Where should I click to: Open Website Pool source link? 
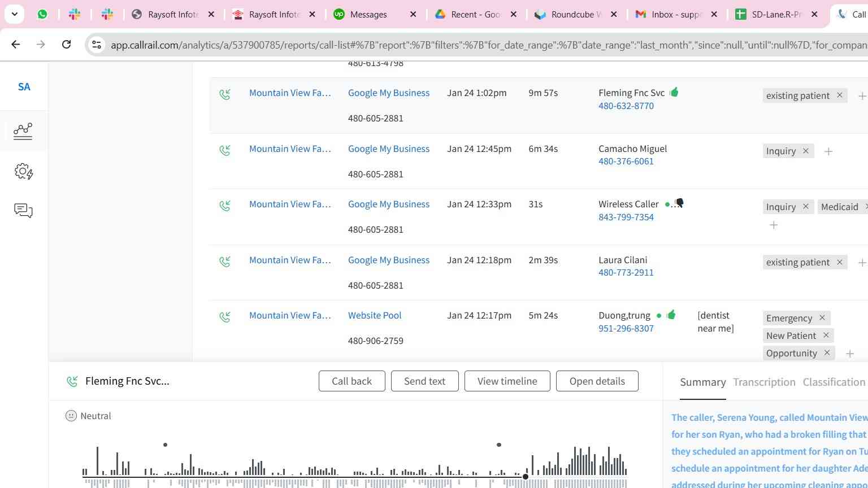(x=375, y=316)
